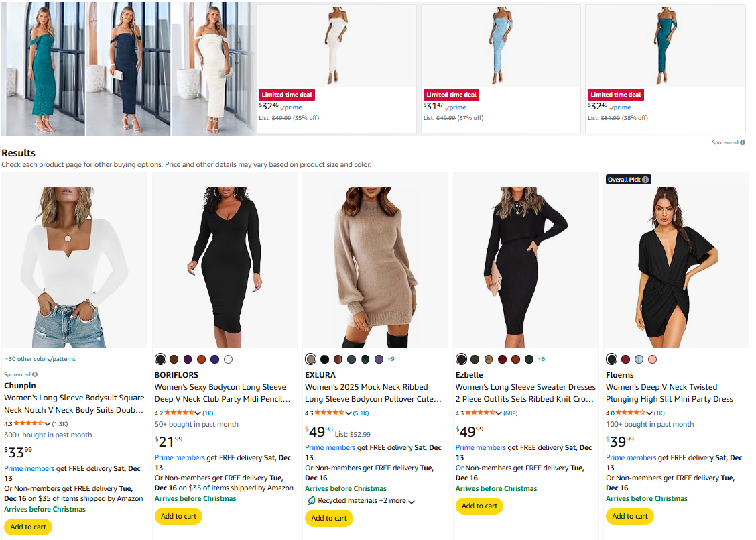
Task: Expand Recycled materials +2 more chevron
Action: (x=412, y=502)
